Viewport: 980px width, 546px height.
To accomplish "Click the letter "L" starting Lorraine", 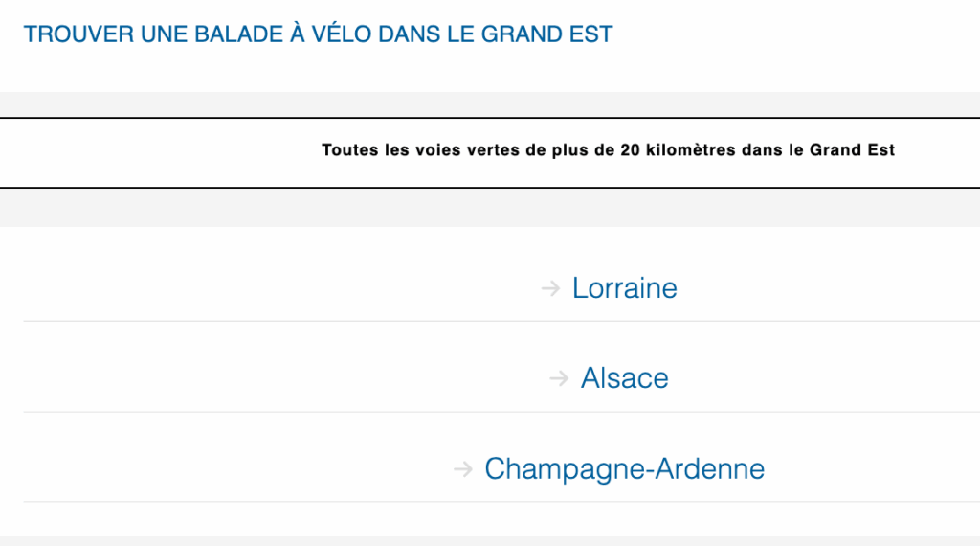I will [579, 287].
